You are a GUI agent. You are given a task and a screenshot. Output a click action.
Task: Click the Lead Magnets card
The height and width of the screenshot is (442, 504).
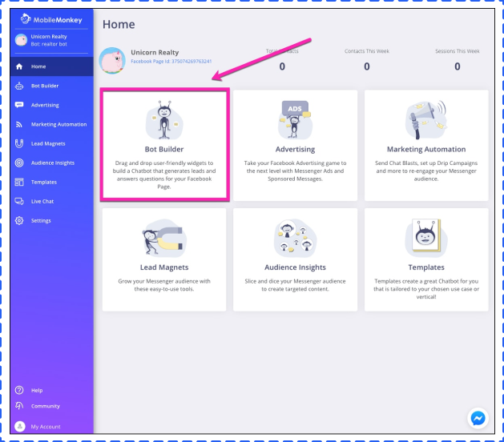tap(164, 260)
